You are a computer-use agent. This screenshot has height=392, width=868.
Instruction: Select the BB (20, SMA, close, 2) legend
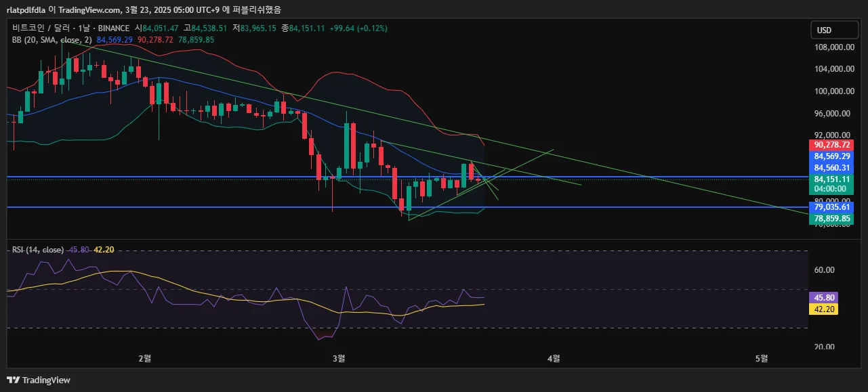[51, 40]
